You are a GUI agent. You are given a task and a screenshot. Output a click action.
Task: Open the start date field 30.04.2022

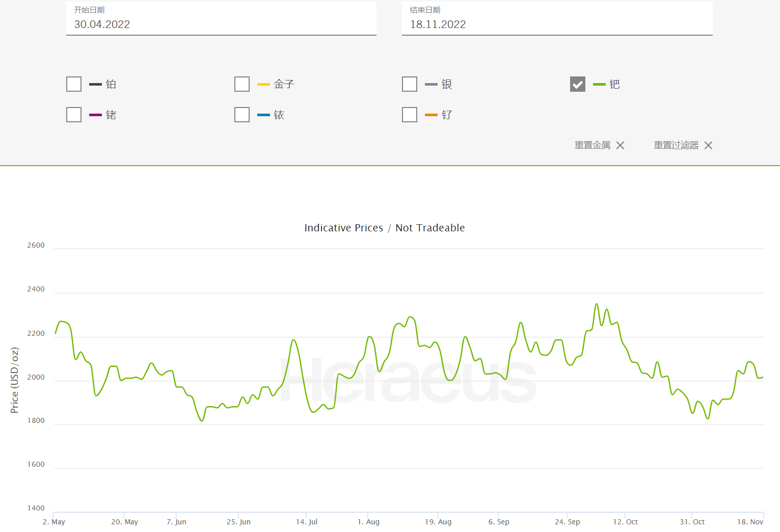pyautogui.click(x=221, y=19)
